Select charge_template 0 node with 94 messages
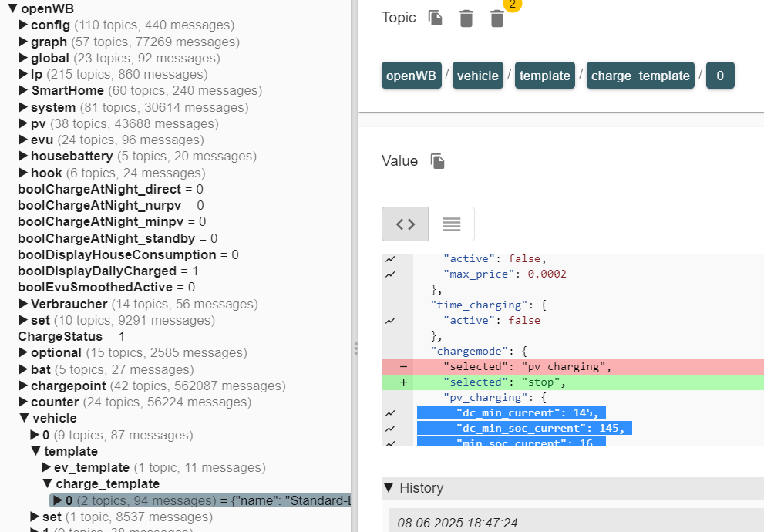This screenshot has width=764, height=532. 200,500
